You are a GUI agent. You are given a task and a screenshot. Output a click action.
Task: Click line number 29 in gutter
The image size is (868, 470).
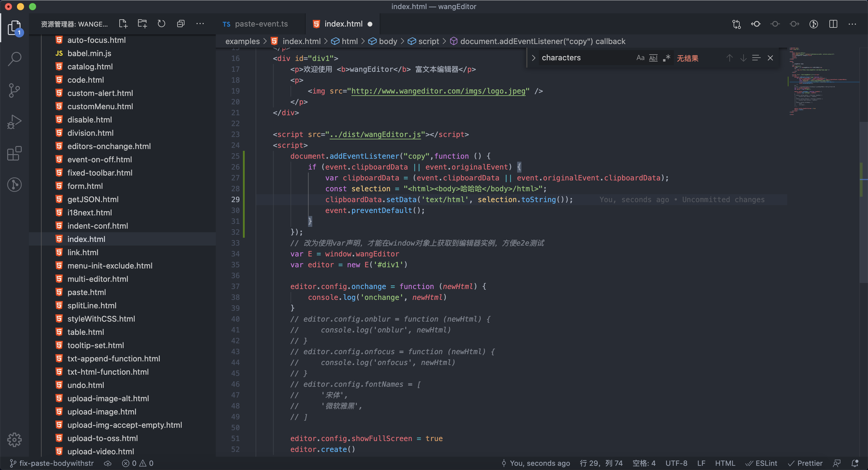[235, 200]
